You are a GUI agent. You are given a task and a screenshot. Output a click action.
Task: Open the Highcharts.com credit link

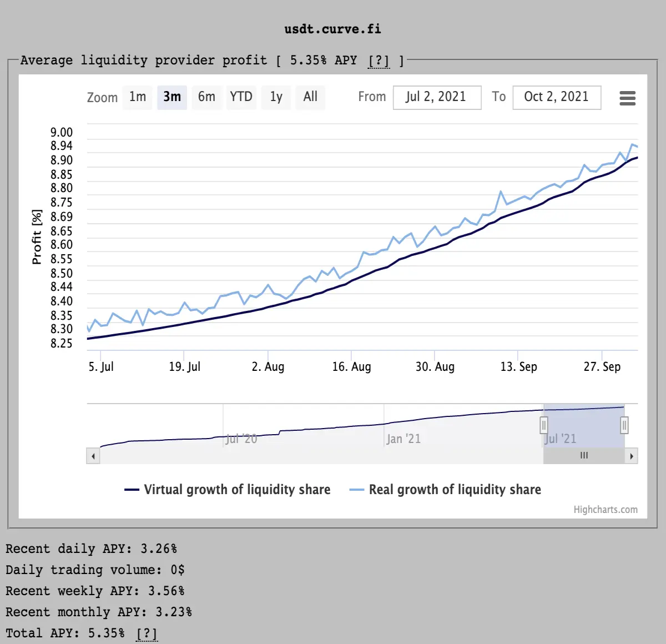606,510
